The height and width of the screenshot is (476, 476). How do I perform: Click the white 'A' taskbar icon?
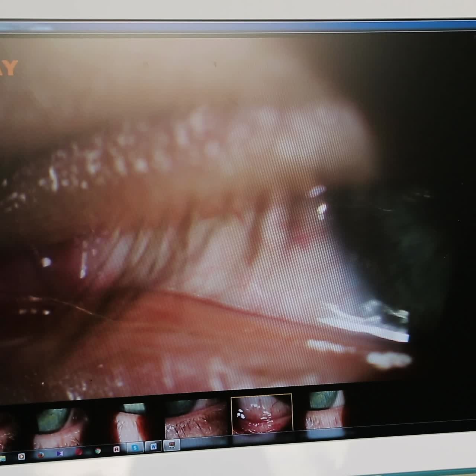pos(116,449)
